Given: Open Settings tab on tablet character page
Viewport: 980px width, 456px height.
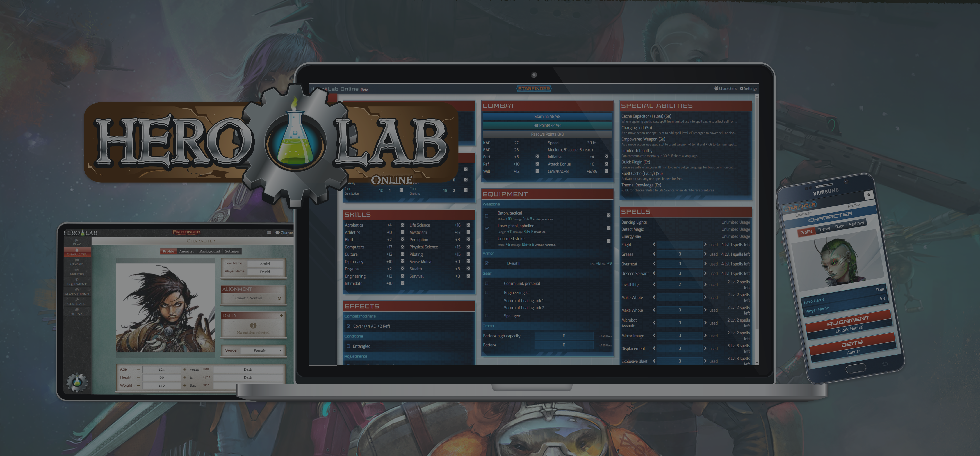Looking at the screenshot, I should point(232,251).
